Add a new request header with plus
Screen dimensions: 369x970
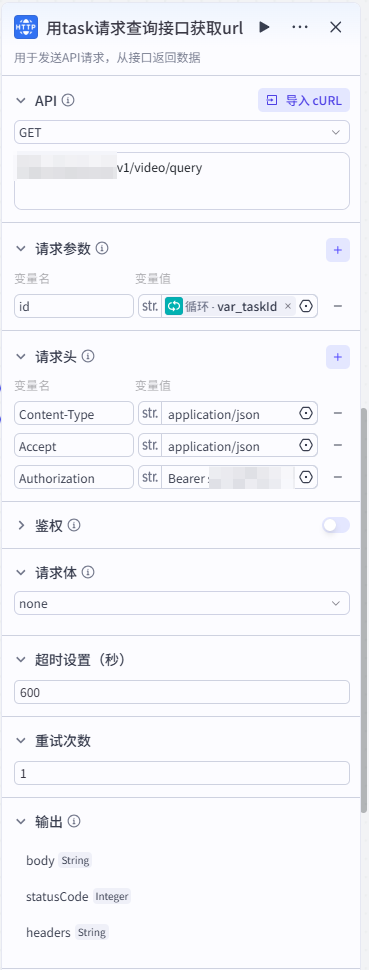[x=338, y=357]
